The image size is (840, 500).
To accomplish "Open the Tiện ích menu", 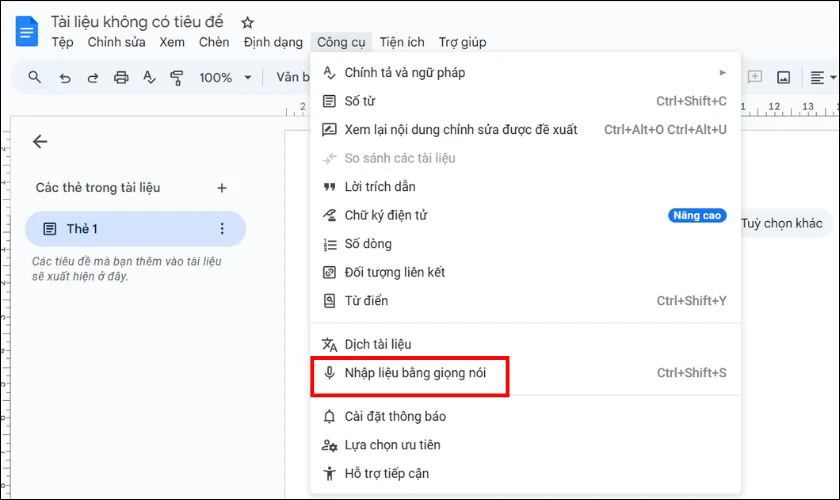I will pos(402,42).
